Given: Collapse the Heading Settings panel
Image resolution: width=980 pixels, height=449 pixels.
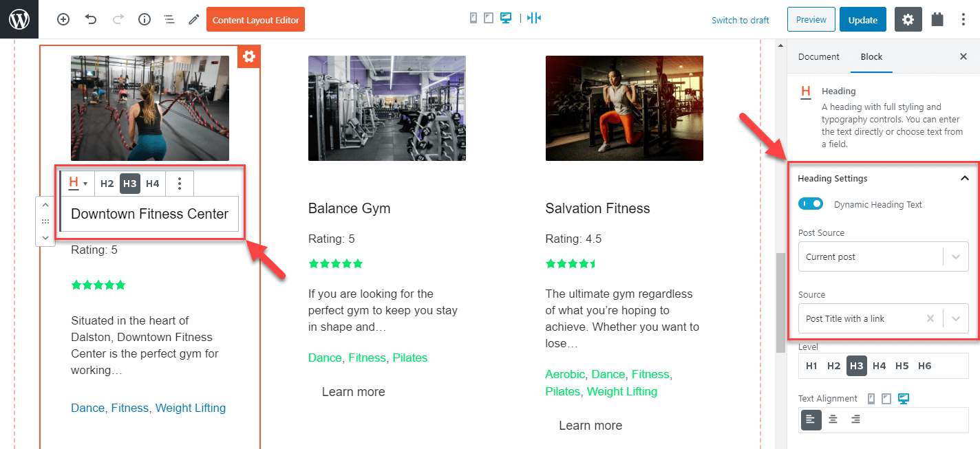Looking at the screenshot, I should pos(964,178).
